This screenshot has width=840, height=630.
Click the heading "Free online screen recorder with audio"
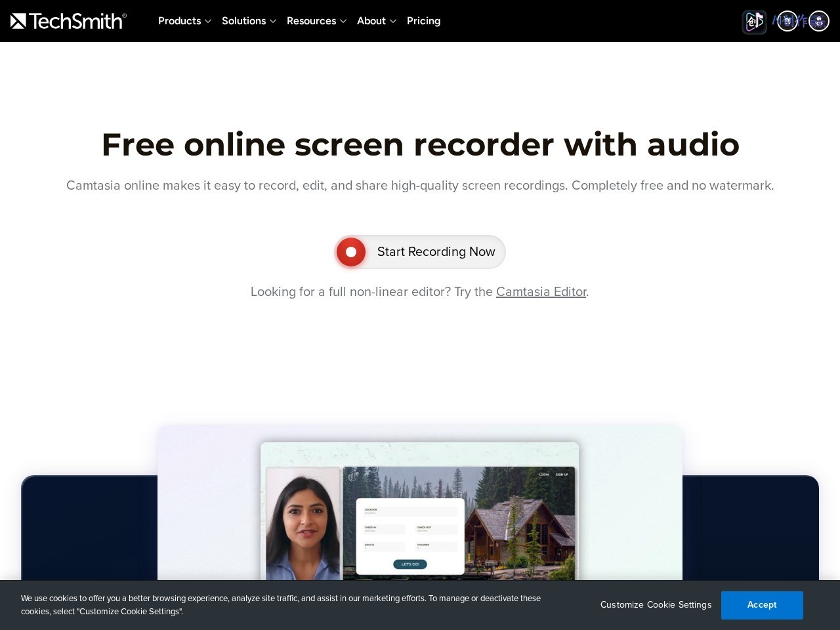coord(420,144)
